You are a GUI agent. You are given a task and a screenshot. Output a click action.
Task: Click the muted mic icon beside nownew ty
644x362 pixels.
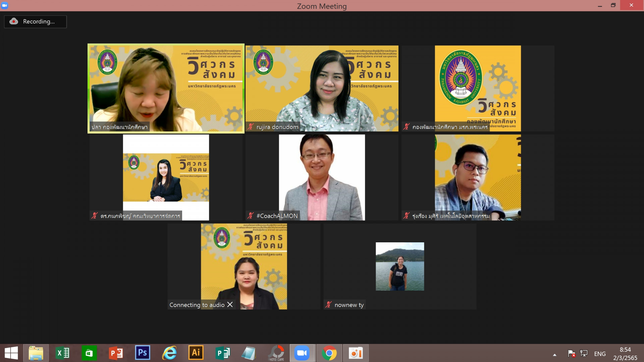[328, 305]
